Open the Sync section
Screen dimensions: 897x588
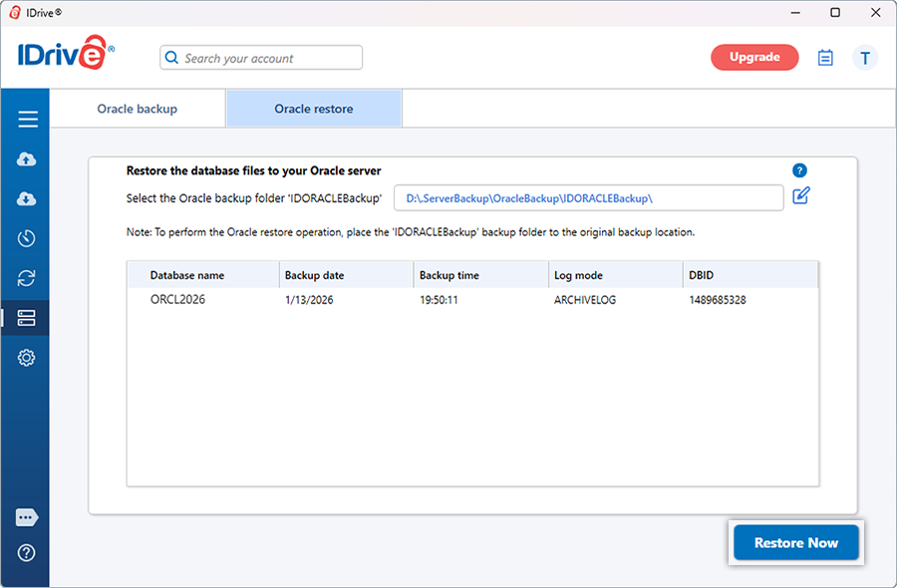coord(27,278)
